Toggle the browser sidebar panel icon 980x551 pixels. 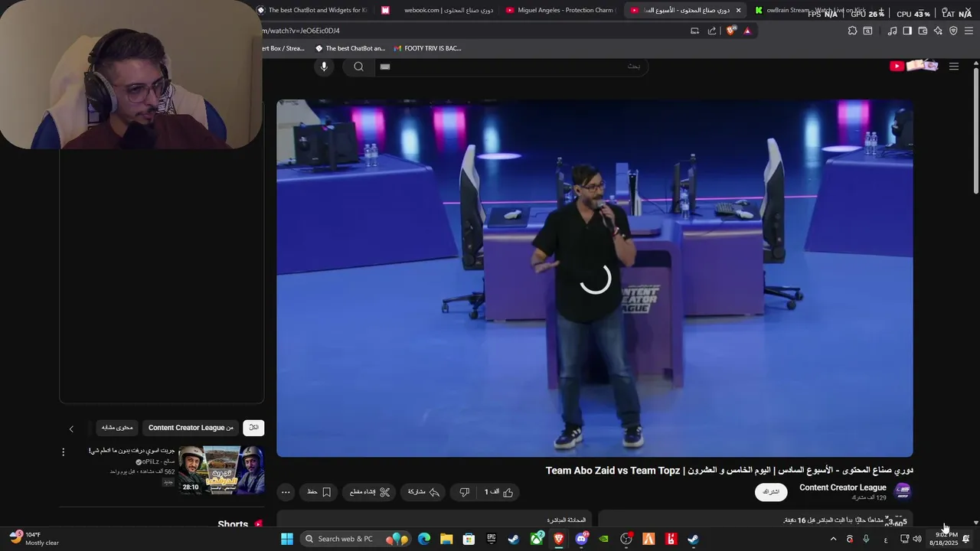[x=907, y=31]
